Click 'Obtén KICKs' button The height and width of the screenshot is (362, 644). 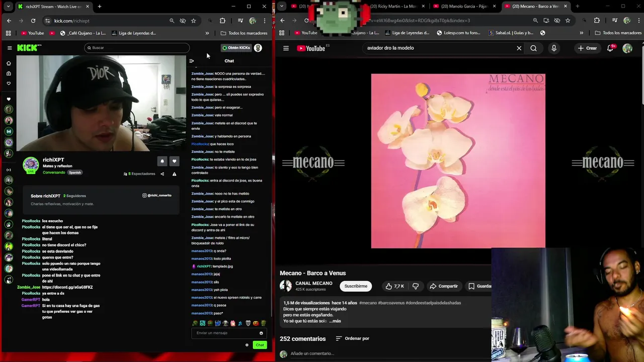pyautogui.click(x=236, y=48)
